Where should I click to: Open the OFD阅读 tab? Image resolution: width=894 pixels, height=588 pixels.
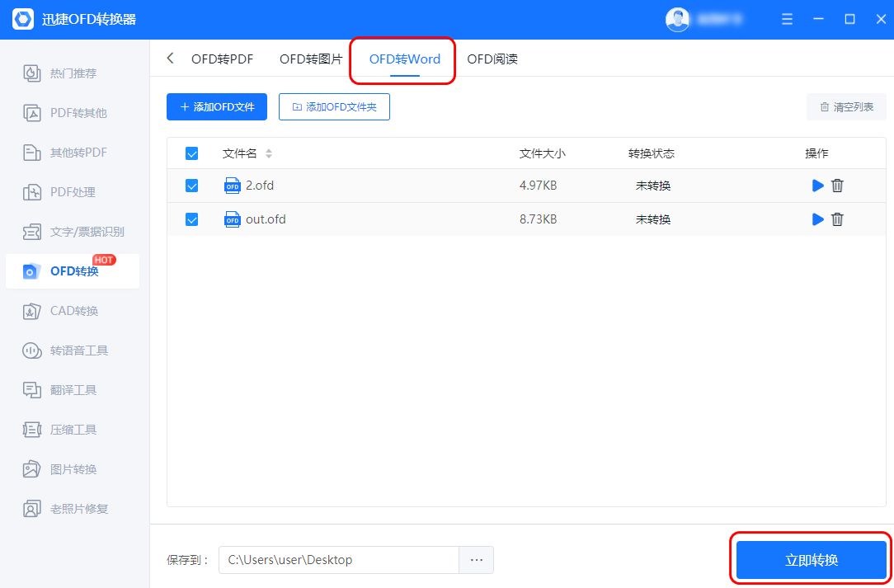(492, 59)
